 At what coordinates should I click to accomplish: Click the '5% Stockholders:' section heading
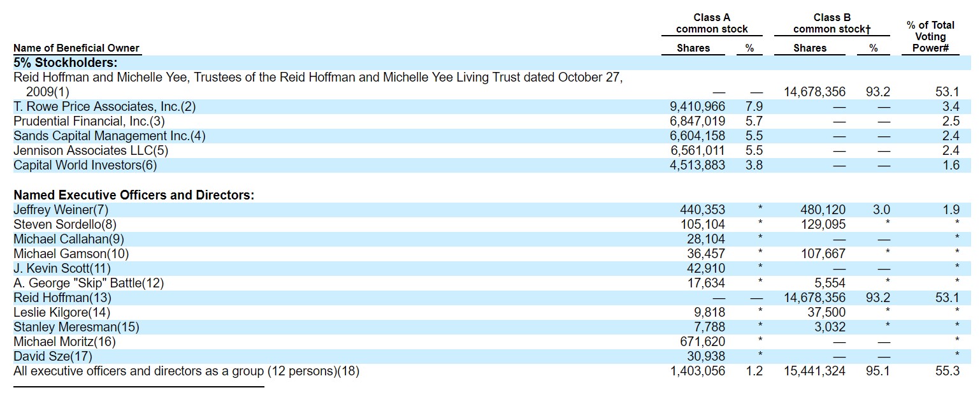point(66,62)
